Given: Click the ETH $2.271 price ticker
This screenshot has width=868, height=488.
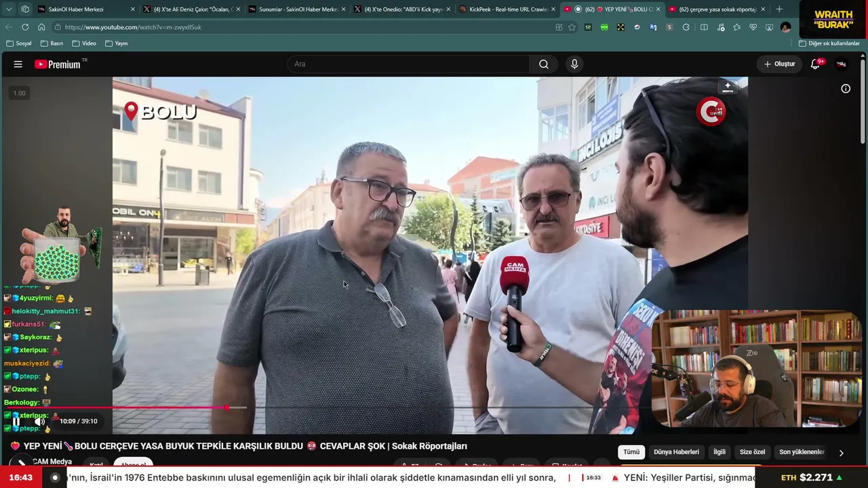Looking at the screenshot, I should click(812, 478).
